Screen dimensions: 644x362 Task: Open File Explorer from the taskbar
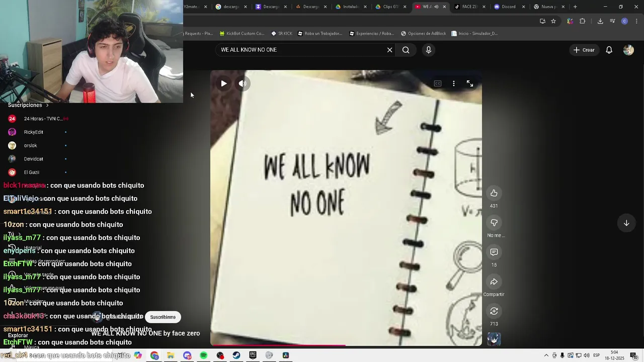click(171, 355)
